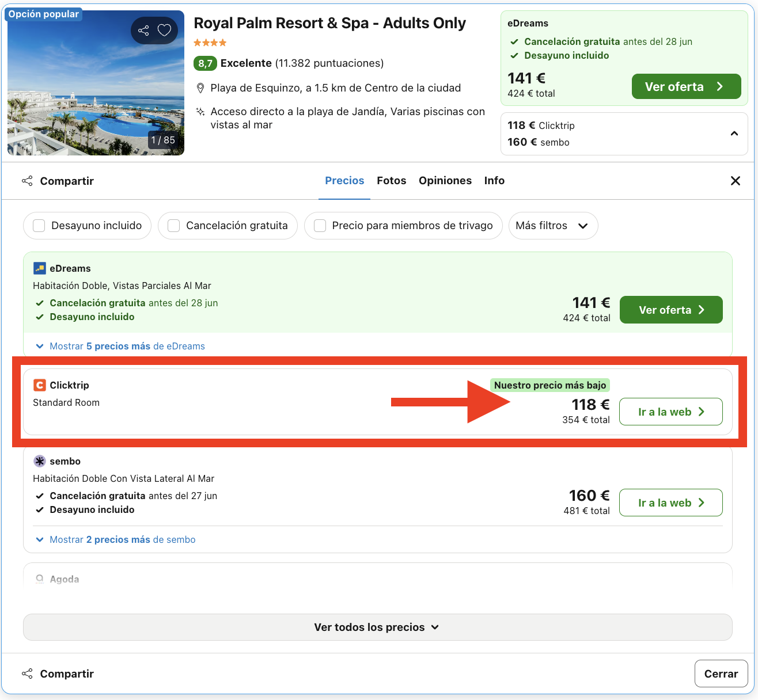Screen dimensions: 758x700
Task: Click the Opción popular badge
Action: [44, 14]
